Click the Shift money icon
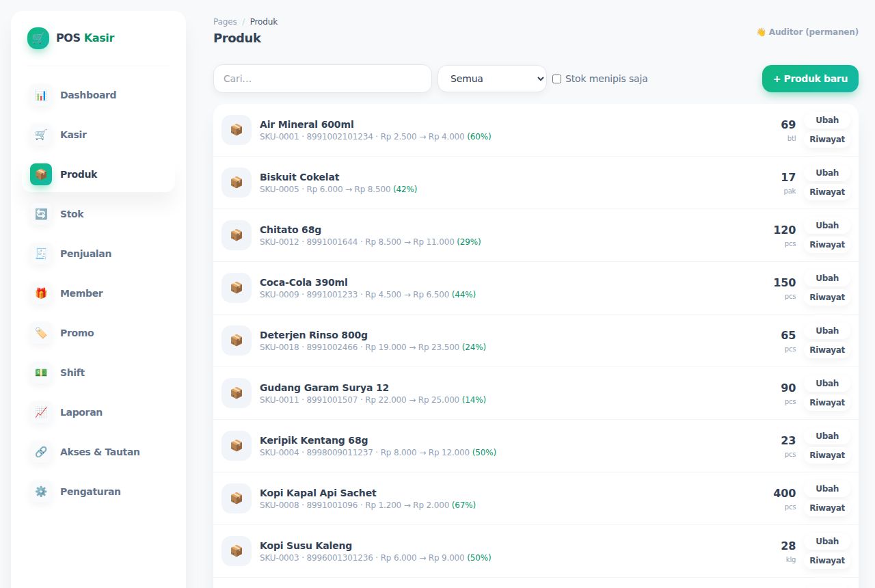The width and height of the screenshot is (875, 588). [x=41, y=373]
